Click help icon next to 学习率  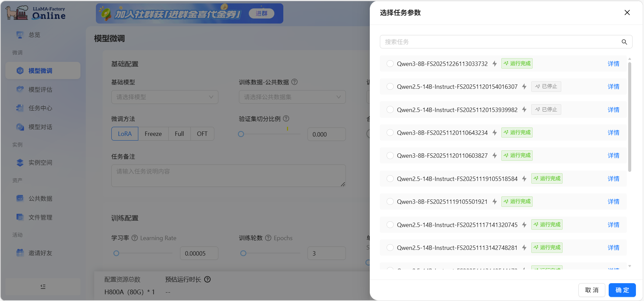[x=135, y=238]
